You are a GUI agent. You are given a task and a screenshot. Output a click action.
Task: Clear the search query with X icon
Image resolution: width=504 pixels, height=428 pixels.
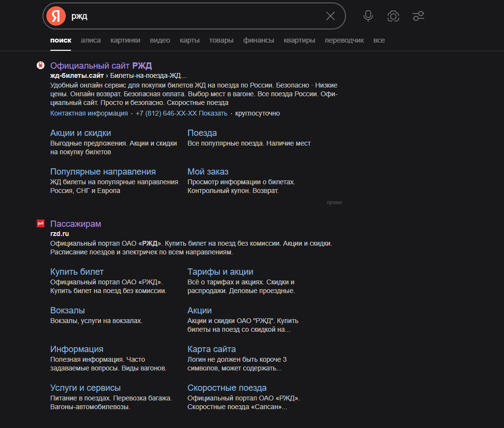[x=331, y=16]
